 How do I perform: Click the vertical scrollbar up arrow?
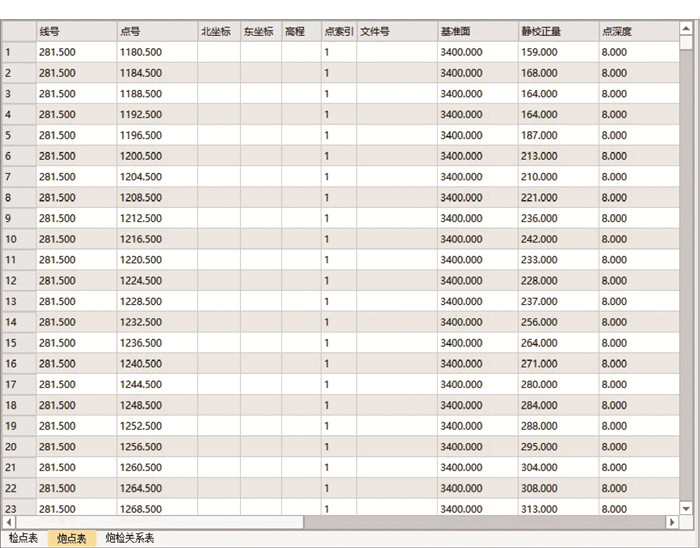pos(685,27)
